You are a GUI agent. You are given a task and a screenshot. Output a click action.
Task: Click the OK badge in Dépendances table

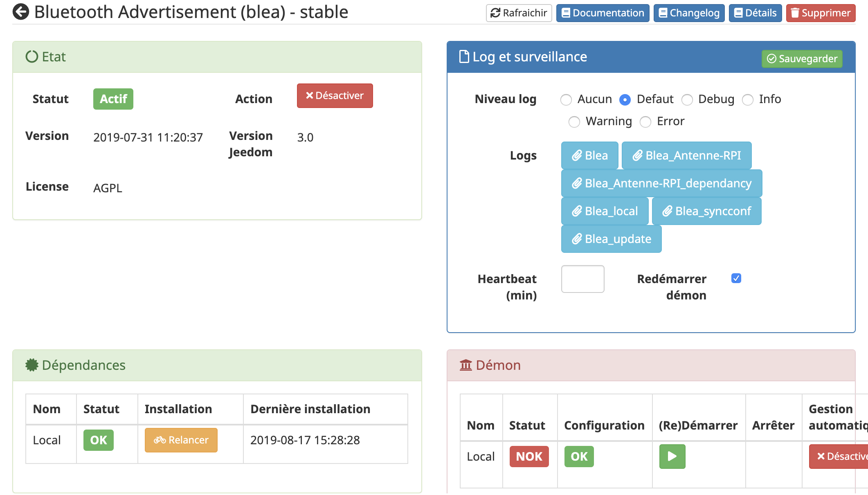tap(99, 440)
